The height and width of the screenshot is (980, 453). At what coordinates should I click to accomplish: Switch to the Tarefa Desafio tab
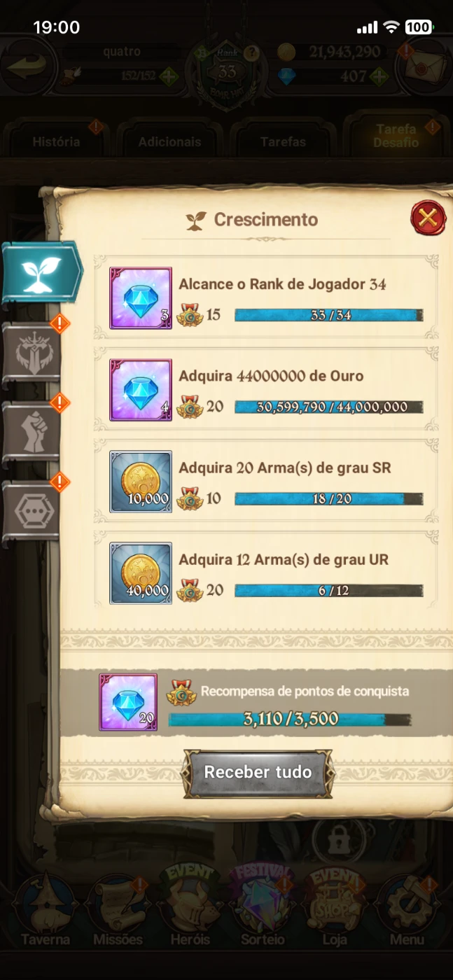[396, 136]
